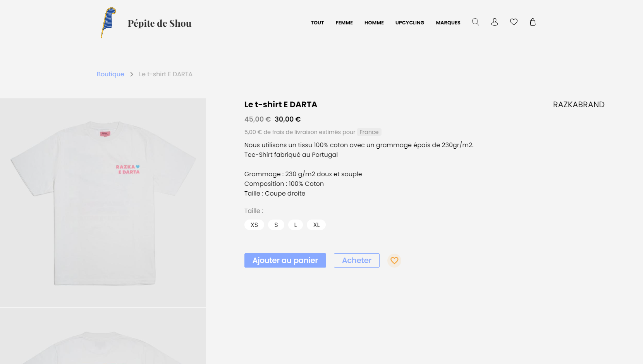The image size is (643, 364).
Task: Choose size XL option
Action: (x=316, y=225)
